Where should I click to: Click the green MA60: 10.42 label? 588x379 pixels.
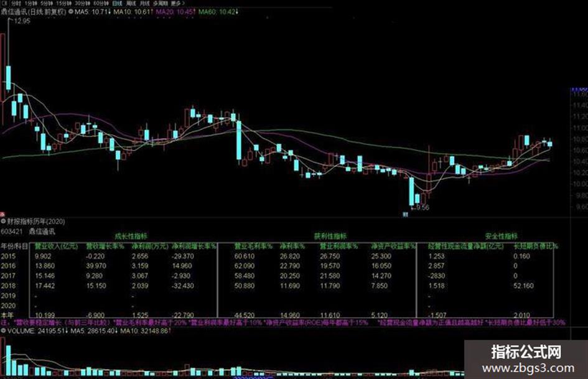click(x=218, y=12)
